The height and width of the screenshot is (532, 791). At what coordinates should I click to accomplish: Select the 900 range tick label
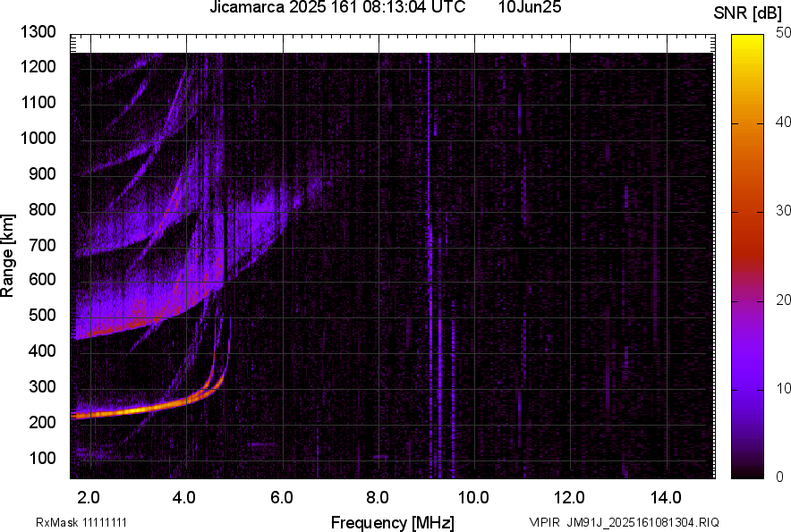pos(42,173)
